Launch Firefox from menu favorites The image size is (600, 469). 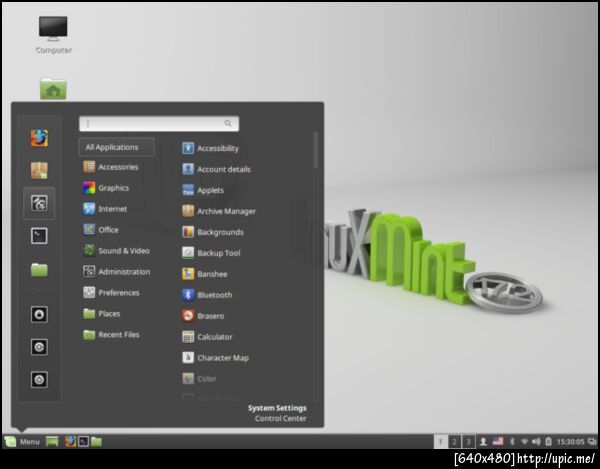39,138
